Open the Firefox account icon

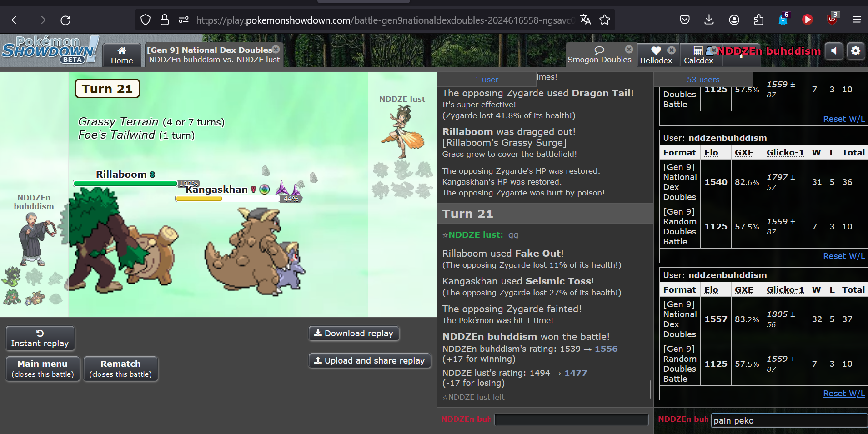pos(734,20)
